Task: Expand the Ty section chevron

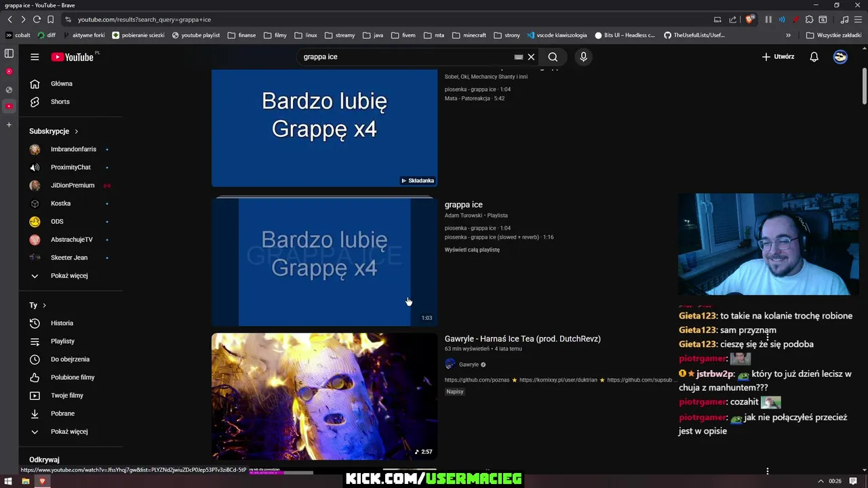Action: (x=44, y=306)
